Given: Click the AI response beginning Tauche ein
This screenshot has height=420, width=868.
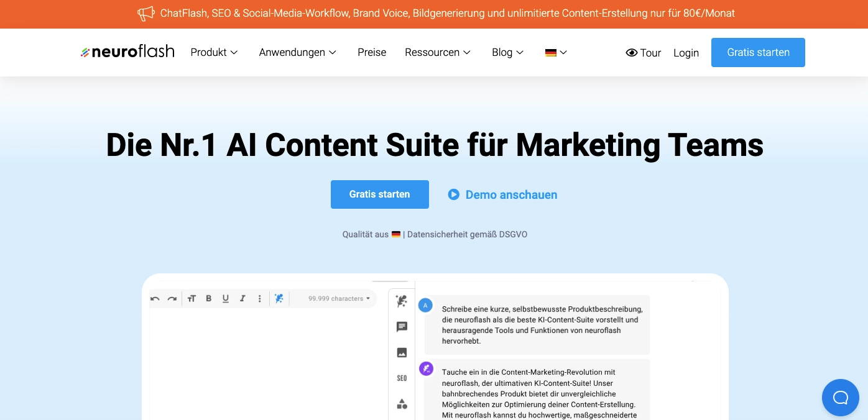Looking at the screenshot, I should pyautogui.click(x=537, y=390).
